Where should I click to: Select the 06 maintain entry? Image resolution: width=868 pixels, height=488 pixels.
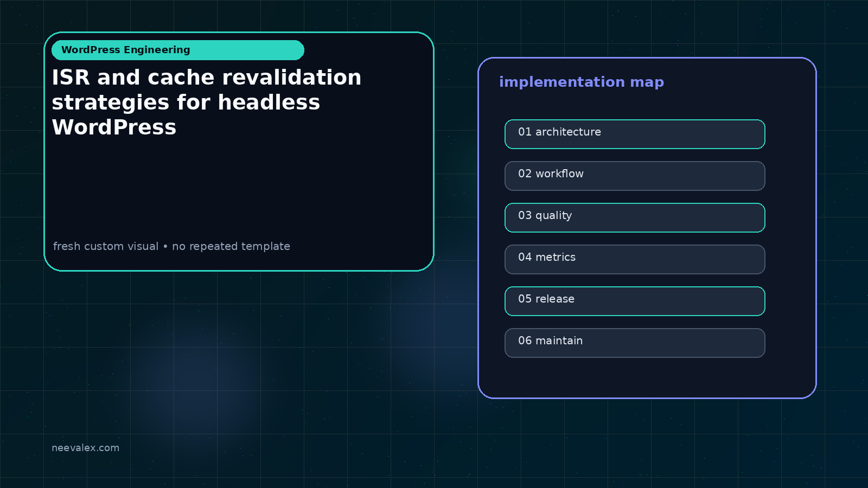point(635,343)
